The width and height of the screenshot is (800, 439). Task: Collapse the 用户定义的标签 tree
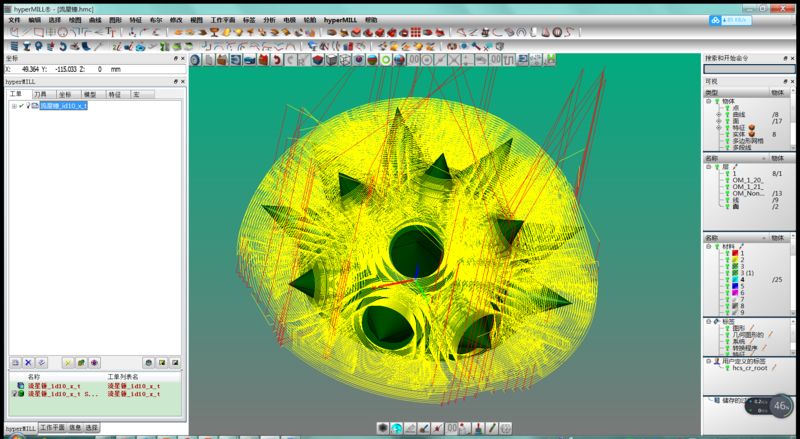tap(709, 361)
